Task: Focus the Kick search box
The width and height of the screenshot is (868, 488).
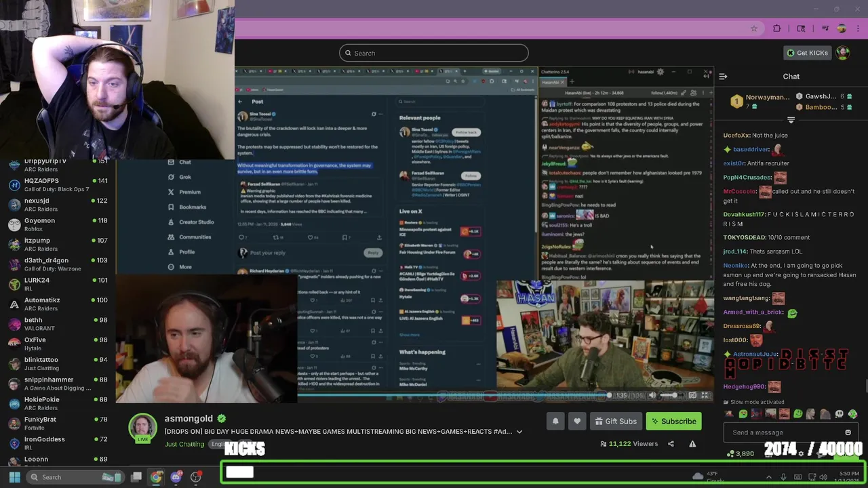Action: click(x=434, y=53)
